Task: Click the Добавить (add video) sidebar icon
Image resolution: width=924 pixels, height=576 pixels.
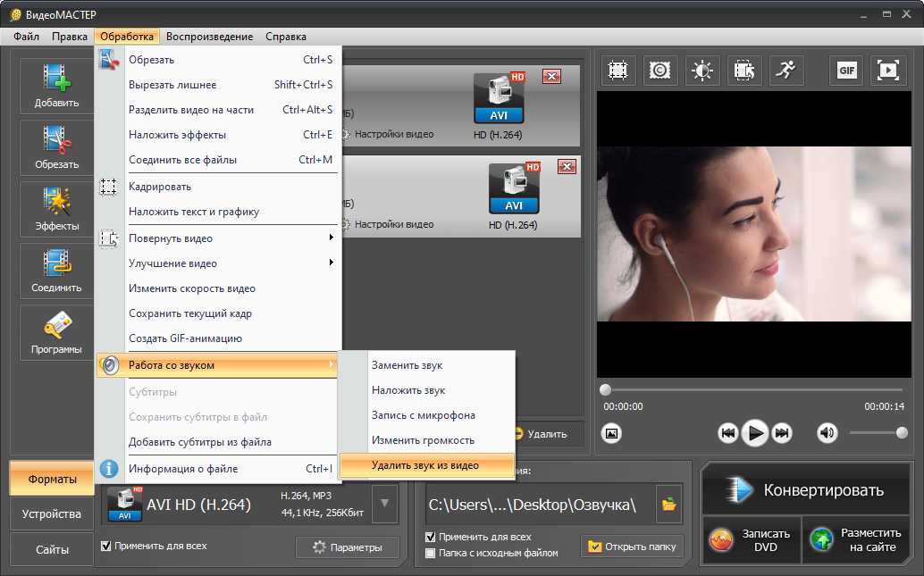Action: tap(56, 86)
